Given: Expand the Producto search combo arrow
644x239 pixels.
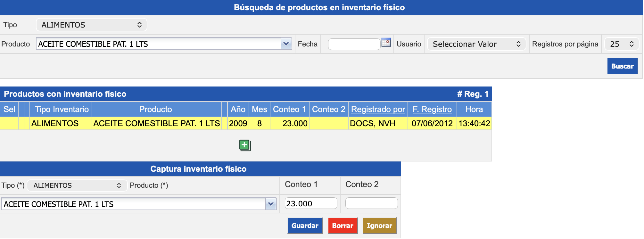Looking at the screenshot, I should click(286, 44).
